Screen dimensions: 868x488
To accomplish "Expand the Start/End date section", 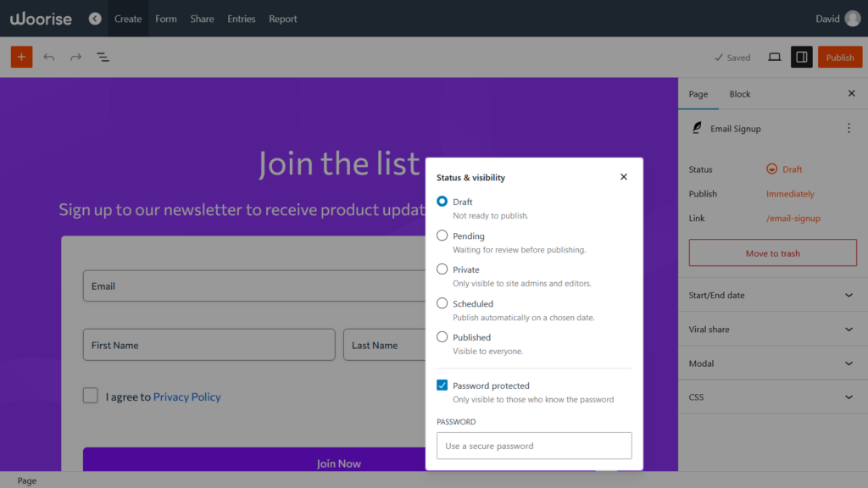I will (x=772, y=296).
